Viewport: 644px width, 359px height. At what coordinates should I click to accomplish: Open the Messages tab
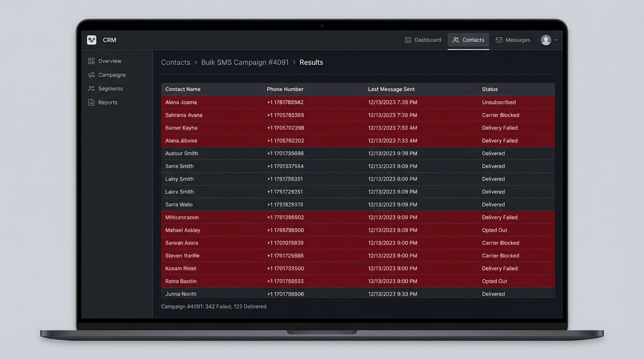(513, 40)
